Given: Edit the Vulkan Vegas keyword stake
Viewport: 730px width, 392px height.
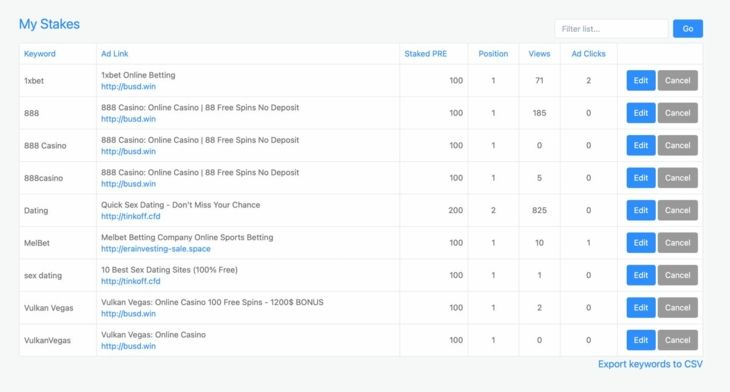Looking at the screenshot, I should click(641, 308).
